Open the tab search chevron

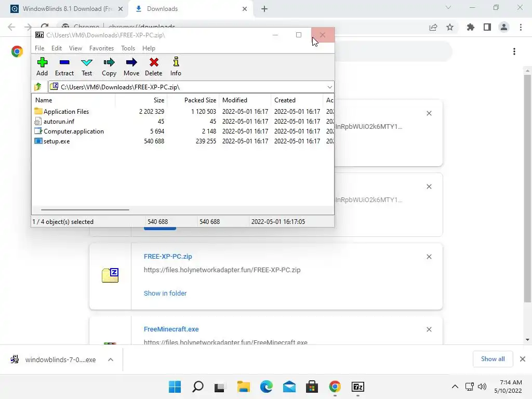448,7
